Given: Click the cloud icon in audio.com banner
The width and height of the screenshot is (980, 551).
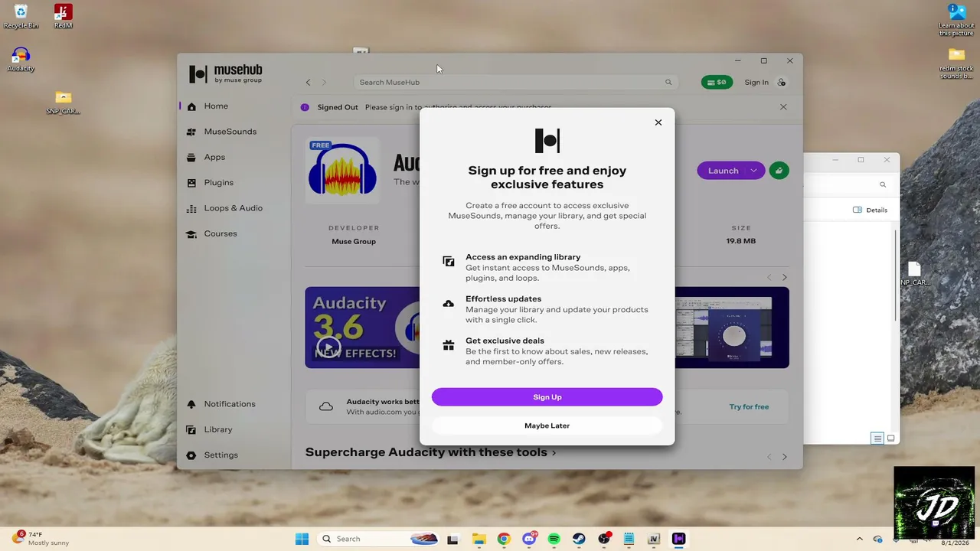Looking at the screenshot, I should click(x=326, y=407).
